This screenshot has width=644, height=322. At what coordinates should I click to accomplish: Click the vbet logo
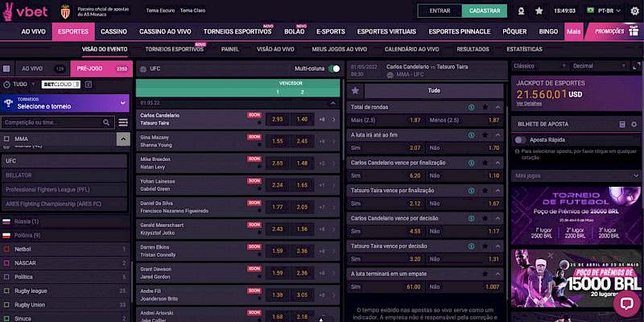25,11
